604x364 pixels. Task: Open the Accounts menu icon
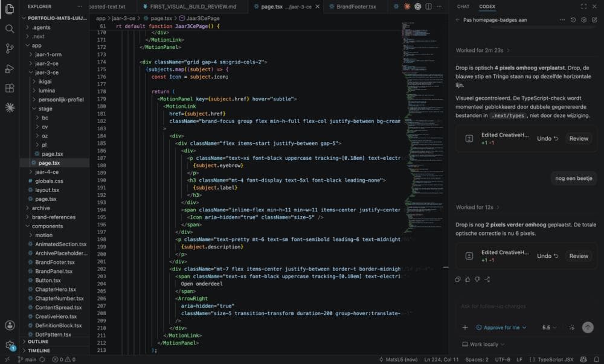pos(10,325)
